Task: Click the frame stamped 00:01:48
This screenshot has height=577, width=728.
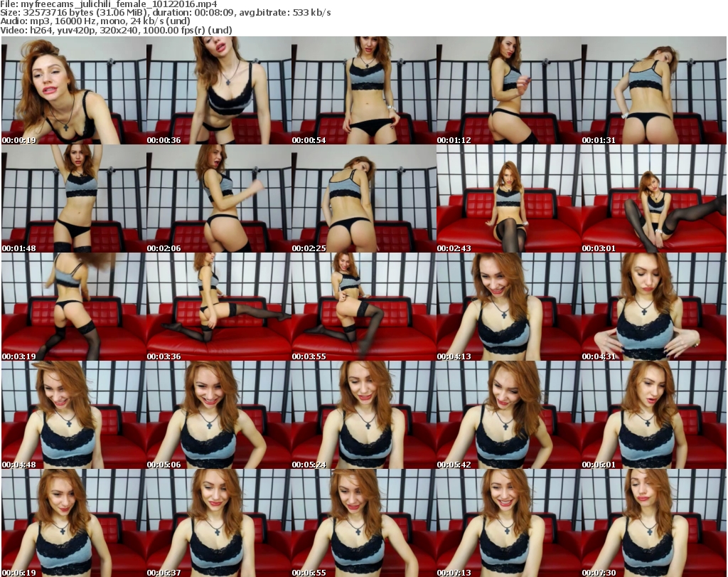Action: (73, 198)
